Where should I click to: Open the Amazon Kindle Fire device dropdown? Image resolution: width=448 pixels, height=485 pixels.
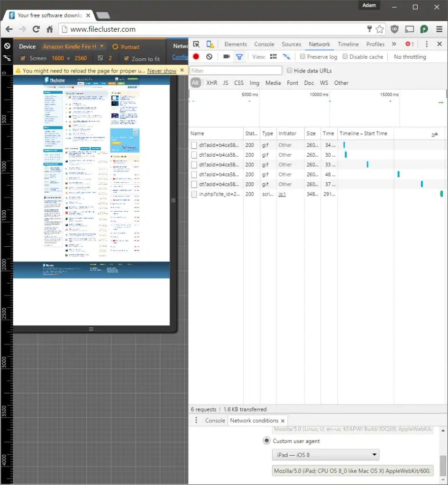click(73, 46)
